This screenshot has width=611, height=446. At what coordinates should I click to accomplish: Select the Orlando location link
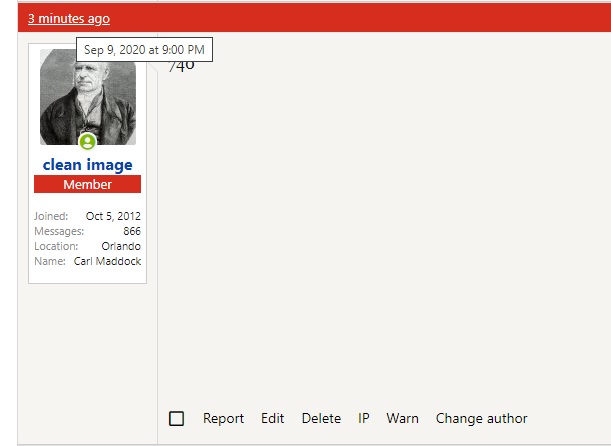pos(121,246)
